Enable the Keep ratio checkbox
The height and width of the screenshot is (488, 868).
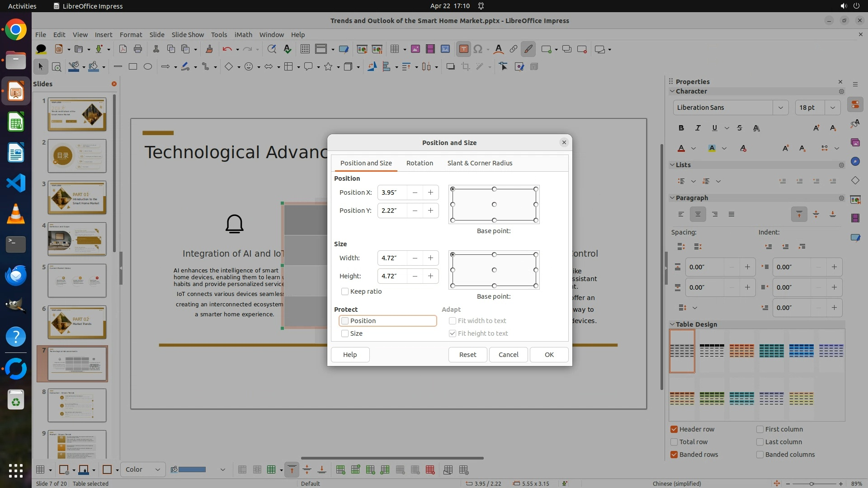tap(345, 291)
